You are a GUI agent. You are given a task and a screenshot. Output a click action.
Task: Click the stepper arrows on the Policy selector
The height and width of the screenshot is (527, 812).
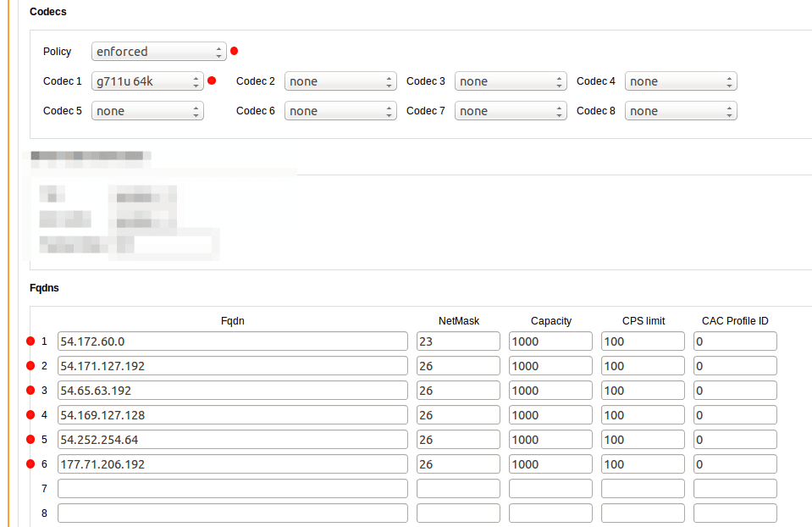[x=218, y=51]
